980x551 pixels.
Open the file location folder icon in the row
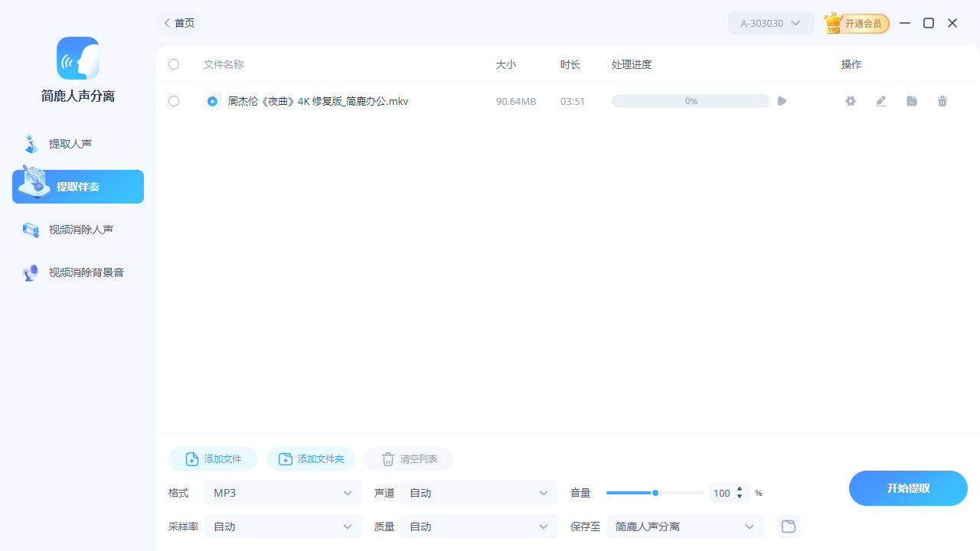pyautogui.click(x=911, y=101)
